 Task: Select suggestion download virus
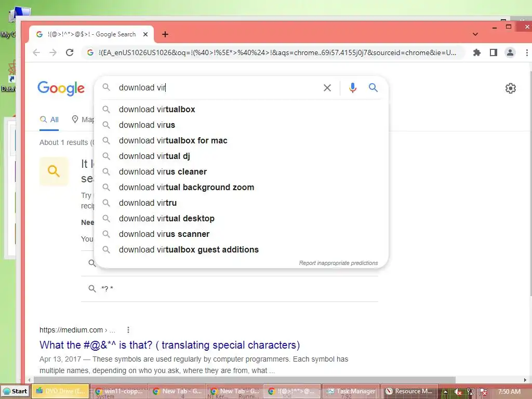click(x=241, y=125)
